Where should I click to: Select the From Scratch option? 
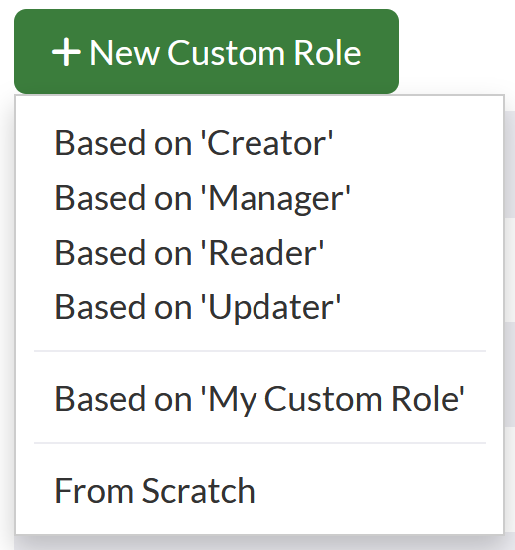[x=259, y=491]
